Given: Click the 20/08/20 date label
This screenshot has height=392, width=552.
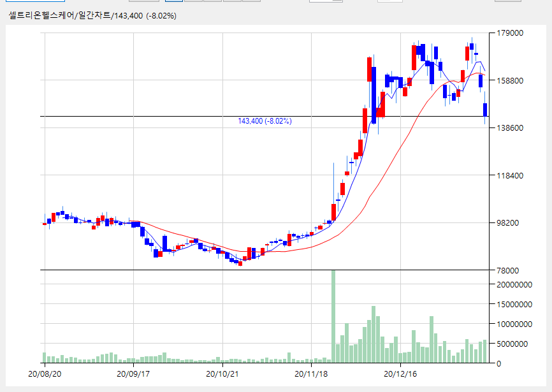Looking at the screenshot, I should [45, 374].
